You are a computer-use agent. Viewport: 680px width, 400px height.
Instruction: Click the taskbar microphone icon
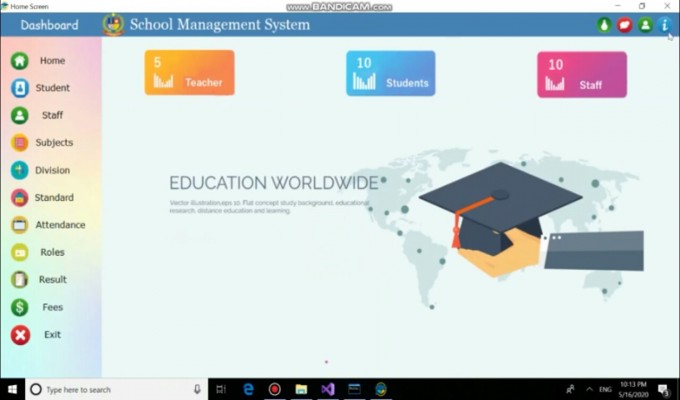click(197, 390)
